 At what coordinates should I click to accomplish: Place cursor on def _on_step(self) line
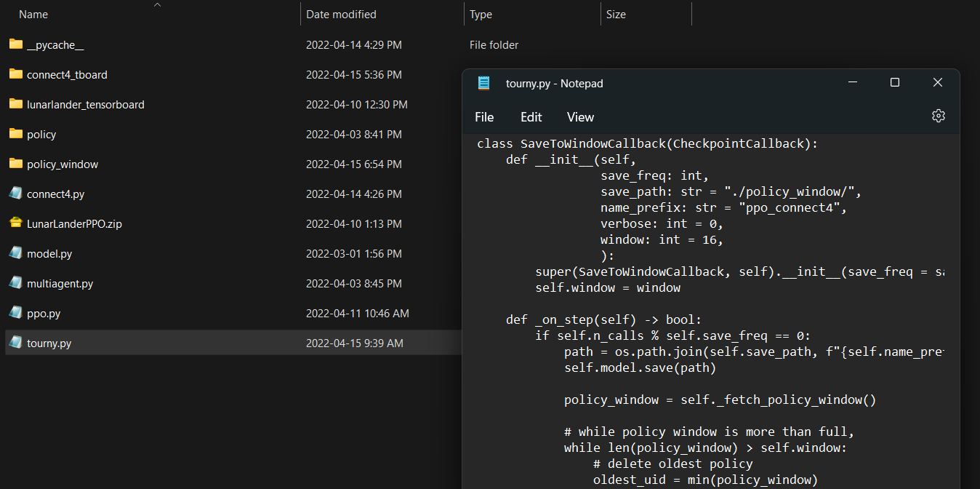tap(603, 320)
